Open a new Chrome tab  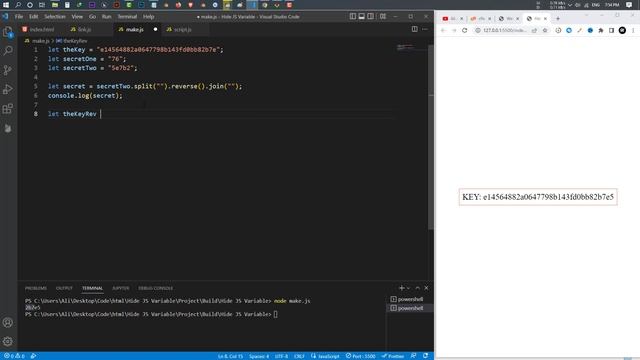point(558,18)
